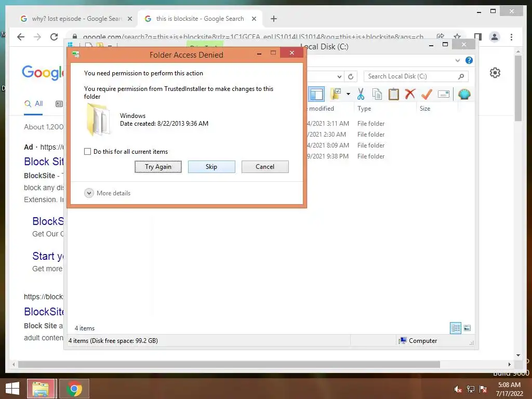Click the muted volume tray icon
The height and width of the screenshot is (399, 532).
[x=458, y=389]
